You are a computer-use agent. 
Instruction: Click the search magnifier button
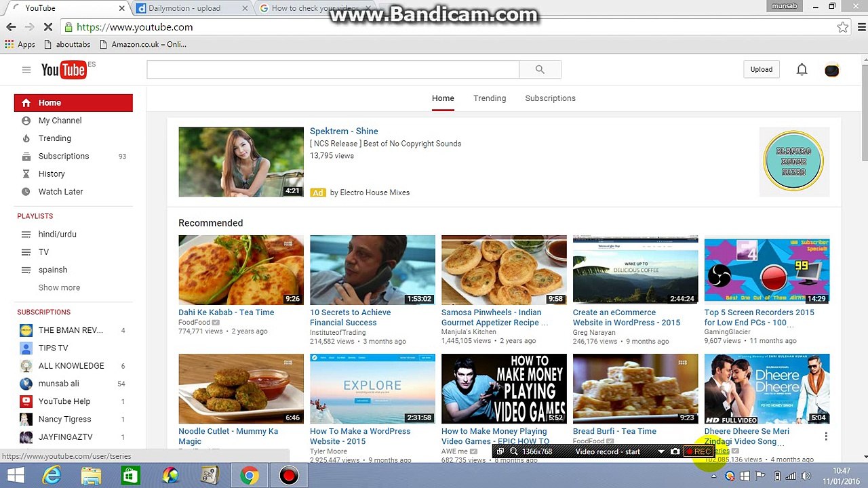(x=540, y=69)
